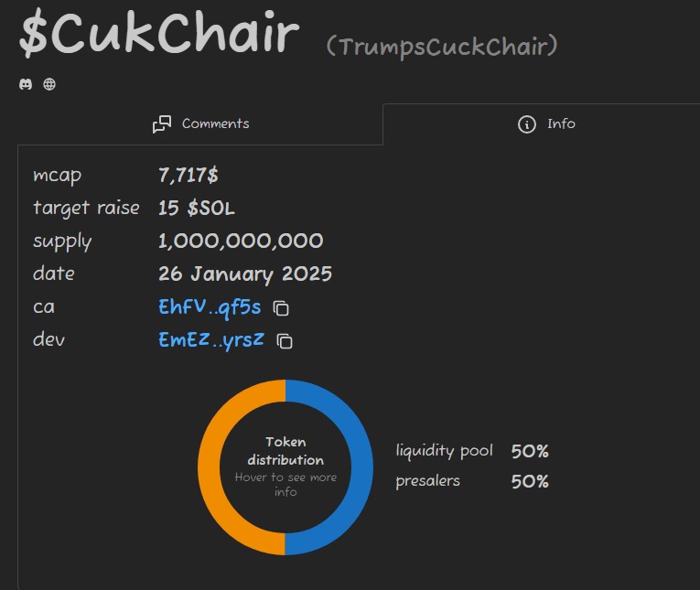Copy the contract address EhfV..qf5s
Image resolution: width=700 pixels, height=590 pixels.
point(282,308)
